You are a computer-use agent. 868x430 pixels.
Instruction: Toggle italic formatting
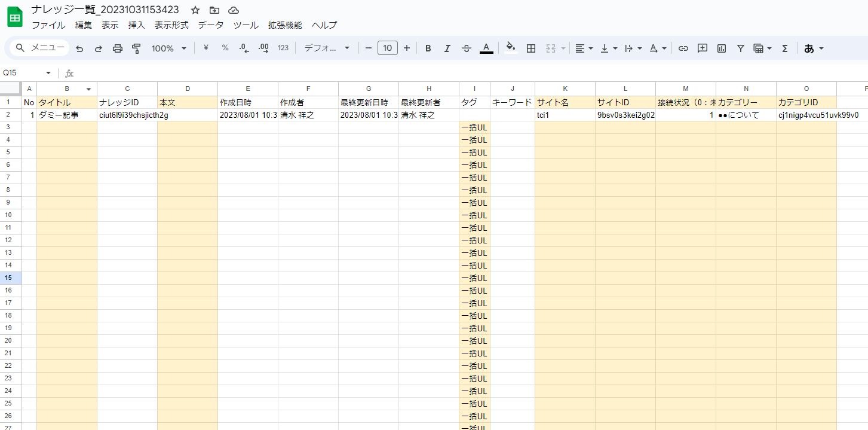(x=447, y=48)
